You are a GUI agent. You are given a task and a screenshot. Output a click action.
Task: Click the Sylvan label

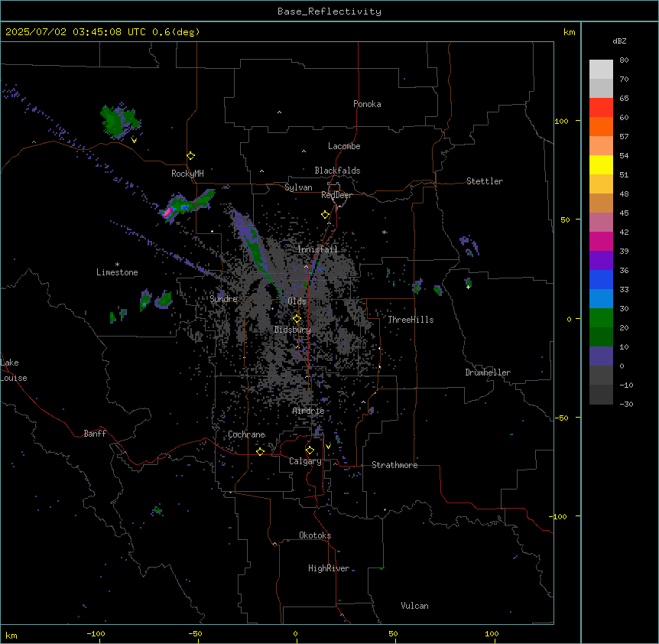[x=298, y=187]
